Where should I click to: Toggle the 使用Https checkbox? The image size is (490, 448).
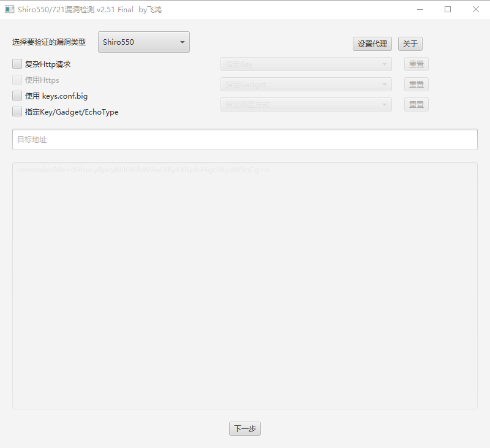click(17, 80)
